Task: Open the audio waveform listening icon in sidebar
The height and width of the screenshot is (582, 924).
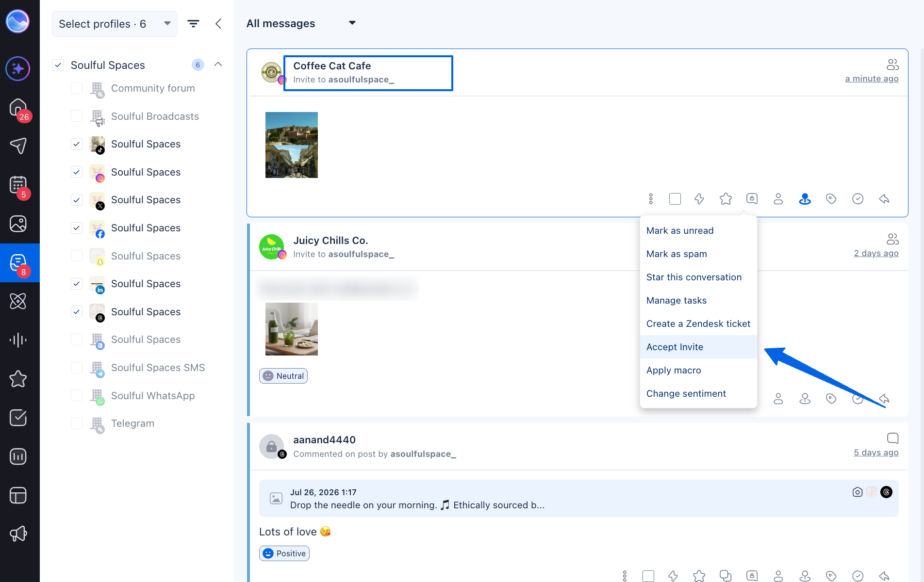Action: pos(18,340)
